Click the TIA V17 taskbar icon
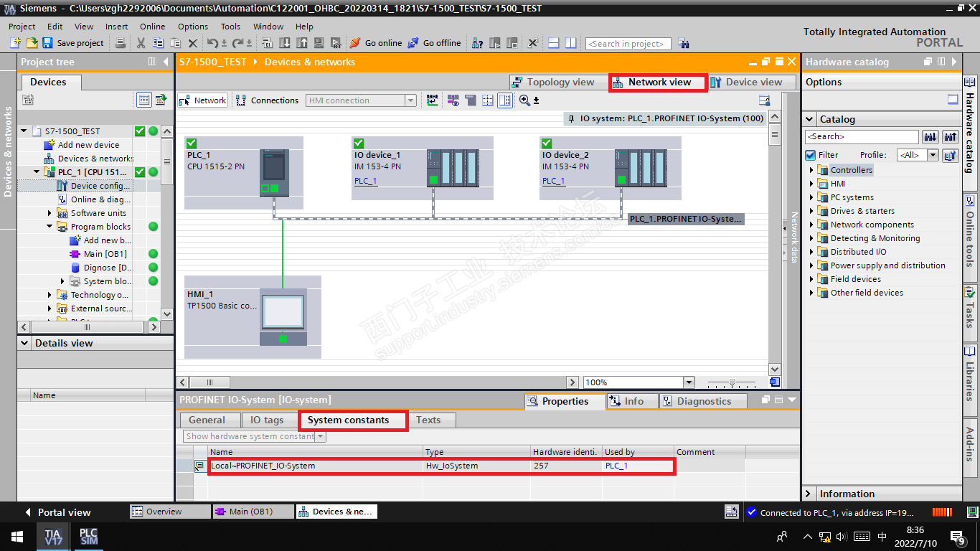This screenshot has width=980, height=551. [x=54, y=537]
